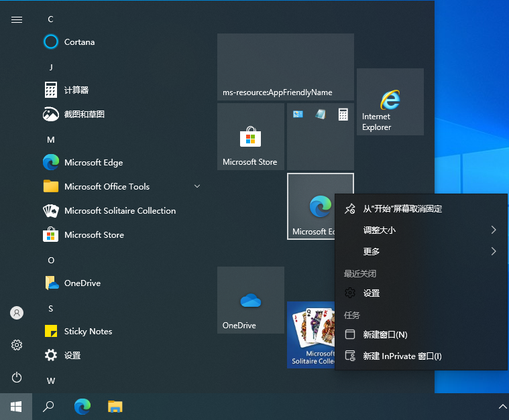Click the middle notepad-like icon in tile folder

point(321,114)
